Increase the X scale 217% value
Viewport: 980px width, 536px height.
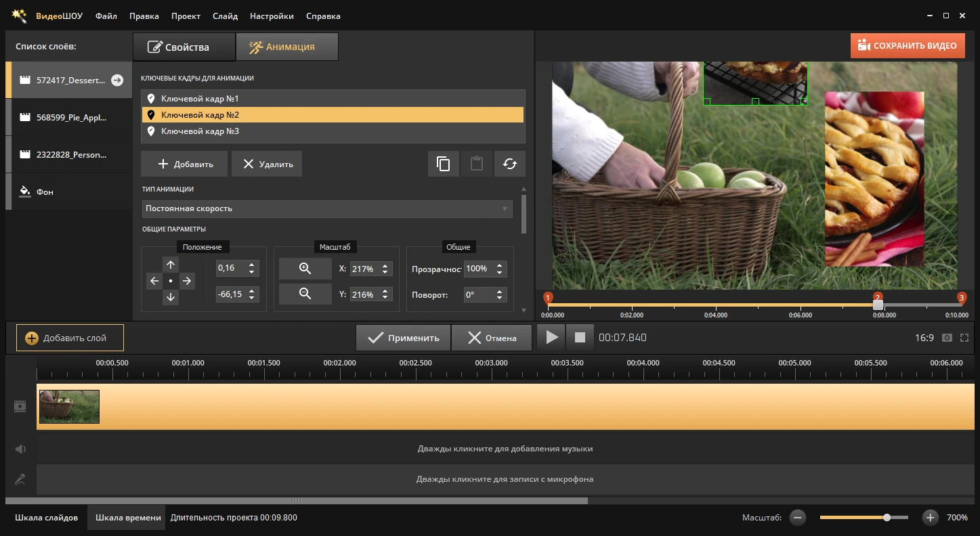[x=385, y=265]
